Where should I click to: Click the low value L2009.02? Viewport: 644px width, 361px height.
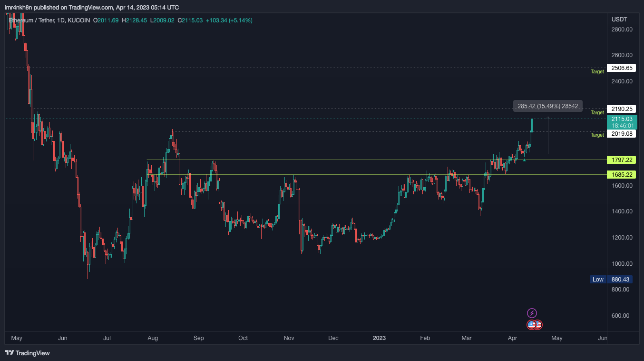pos(162,20)
